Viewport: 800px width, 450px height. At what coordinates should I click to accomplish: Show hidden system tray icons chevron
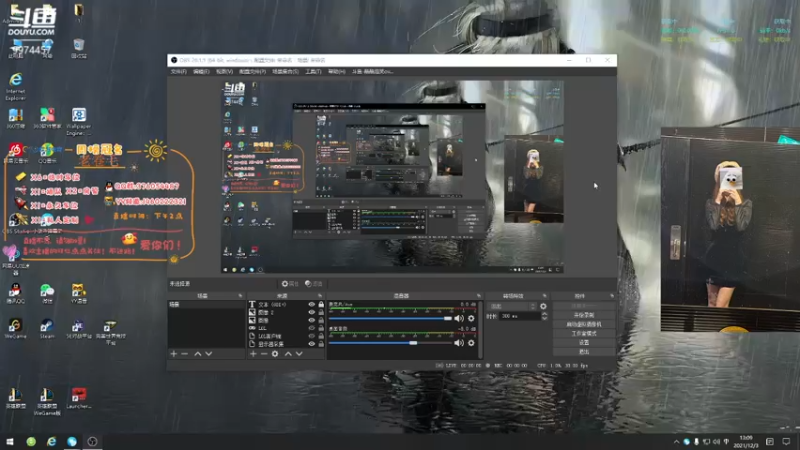pyautogui.click(x=676, y=442)
